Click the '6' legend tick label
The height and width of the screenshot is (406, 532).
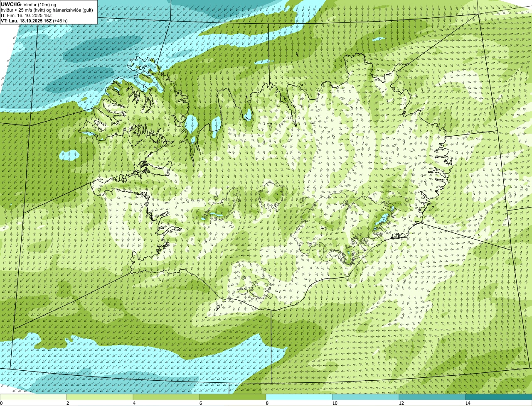pyautogui.click(x=200, y=403)
